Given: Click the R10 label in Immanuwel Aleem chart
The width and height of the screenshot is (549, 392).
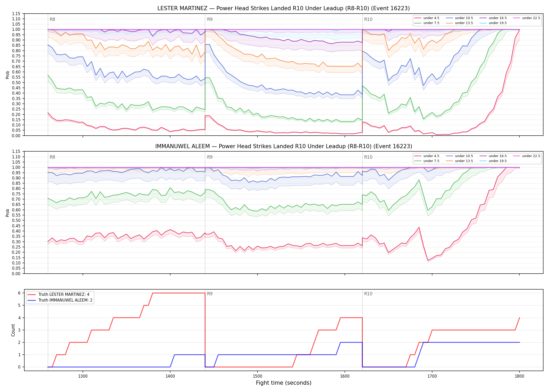Looking at the screenshot, I should [x=368, y=157].
